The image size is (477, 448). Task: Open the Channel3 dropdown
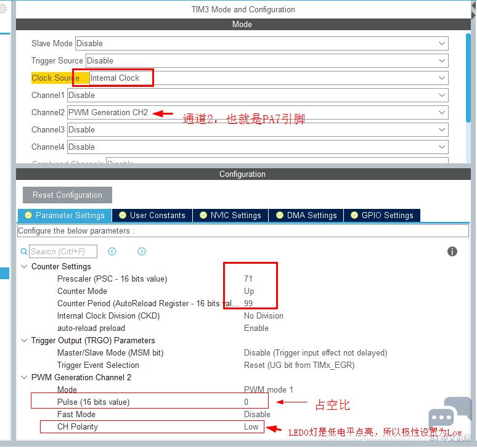pyautogui.click(x=258, y=130)
